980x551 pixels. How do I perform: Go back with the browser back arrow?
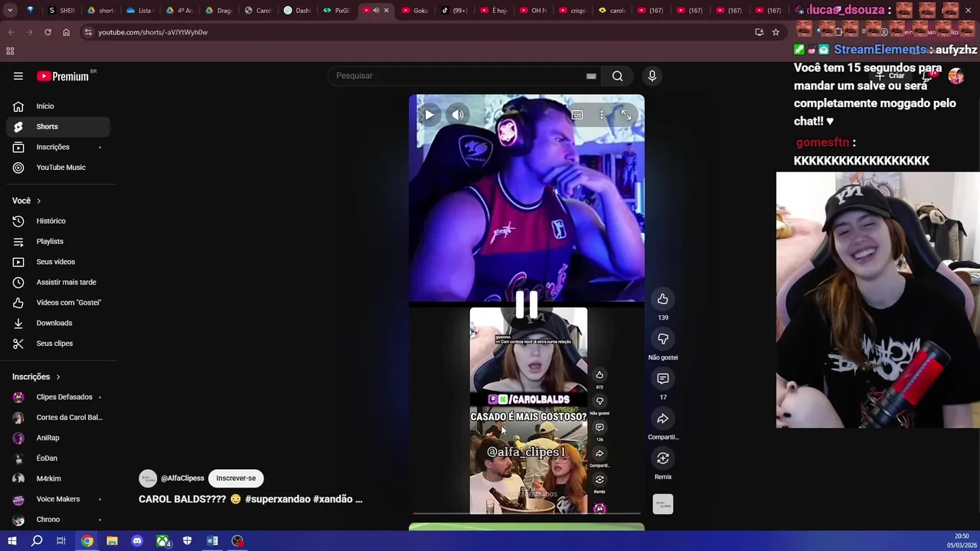[11, 32]
